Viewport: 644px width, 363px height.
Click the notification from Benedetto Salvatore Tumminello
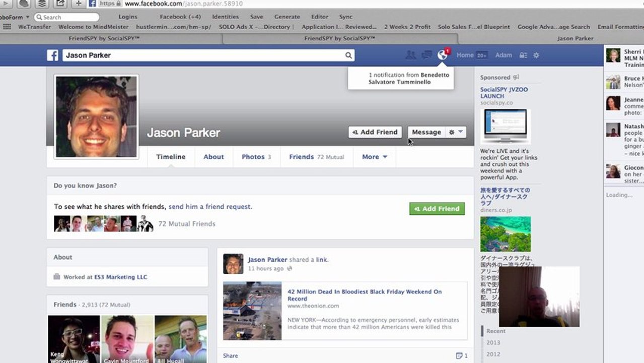(x=401, y=79)
